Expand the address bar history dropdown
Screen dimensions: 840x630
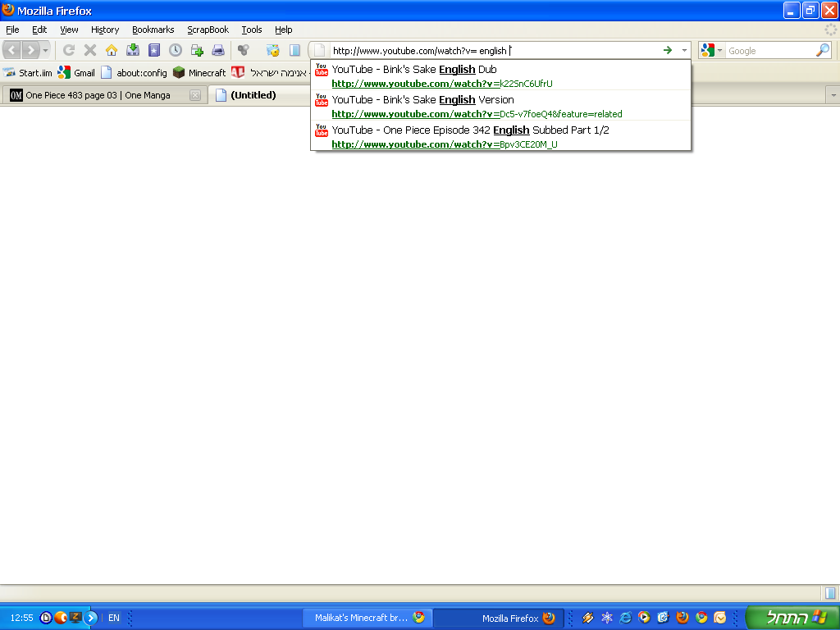click(684, 51)
